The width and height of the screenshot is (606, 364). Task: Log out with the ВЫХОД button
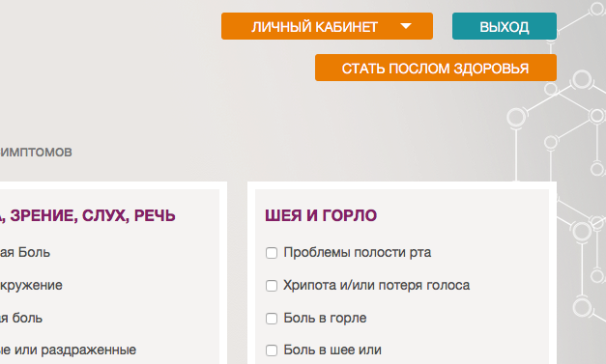click(505, 26)
